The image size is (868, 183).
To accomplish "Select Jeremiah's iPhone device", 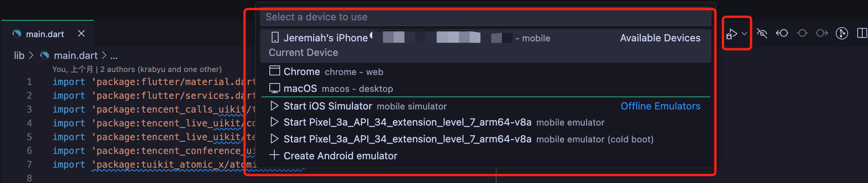I will [325, 38].
